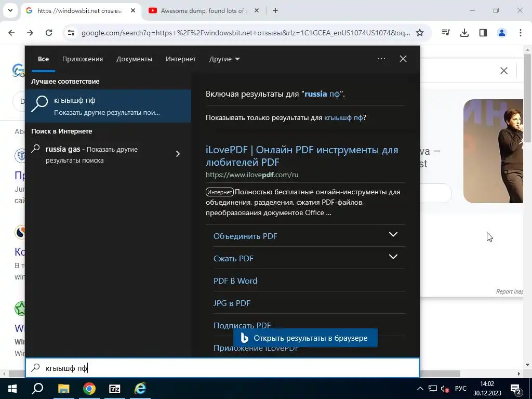Open 7-Zip from the taskbar
Viewport: 532px width, 399px height.
115,389
